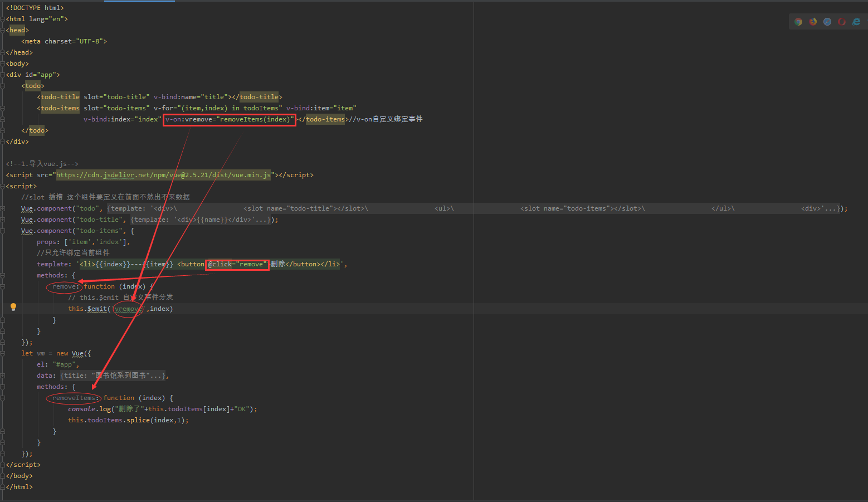Open the page preview in Chrome
Screen dimensions: 868x502
798,22
